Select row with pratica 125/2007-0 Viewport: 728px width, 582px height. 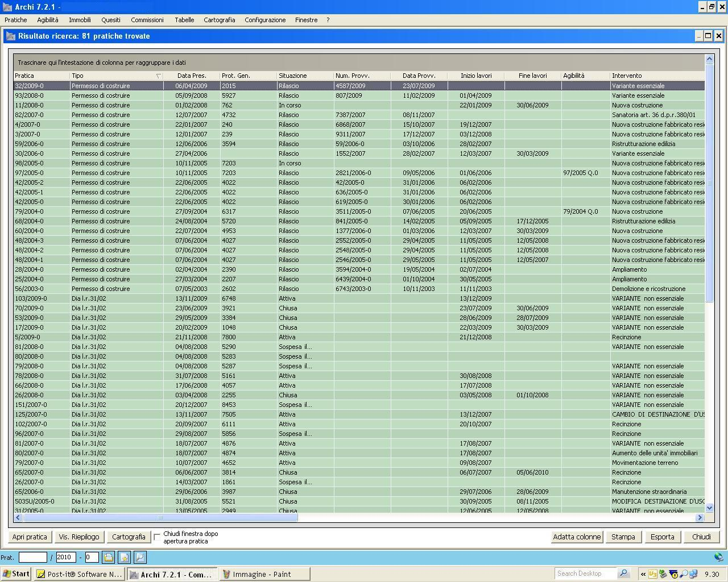(x=359, y=414)
